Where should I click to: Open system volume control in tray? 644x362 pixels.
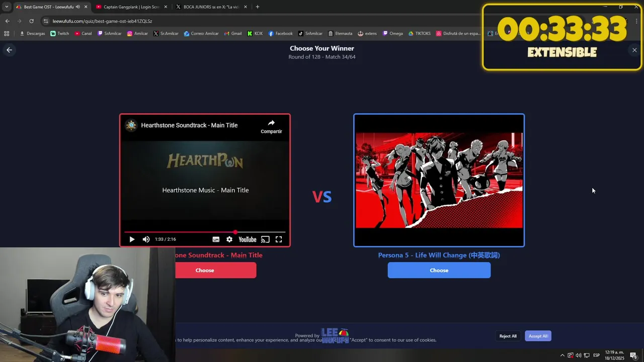pyautogui.click(x=578, y=355)
